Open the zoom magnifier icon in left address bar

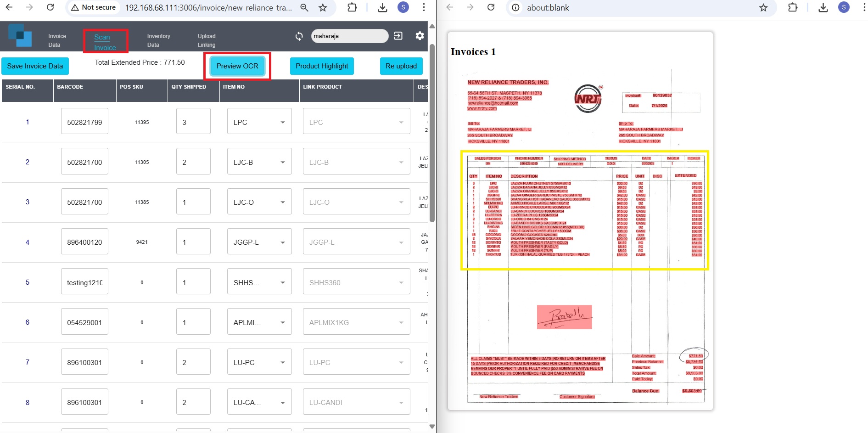pos(304,7)
